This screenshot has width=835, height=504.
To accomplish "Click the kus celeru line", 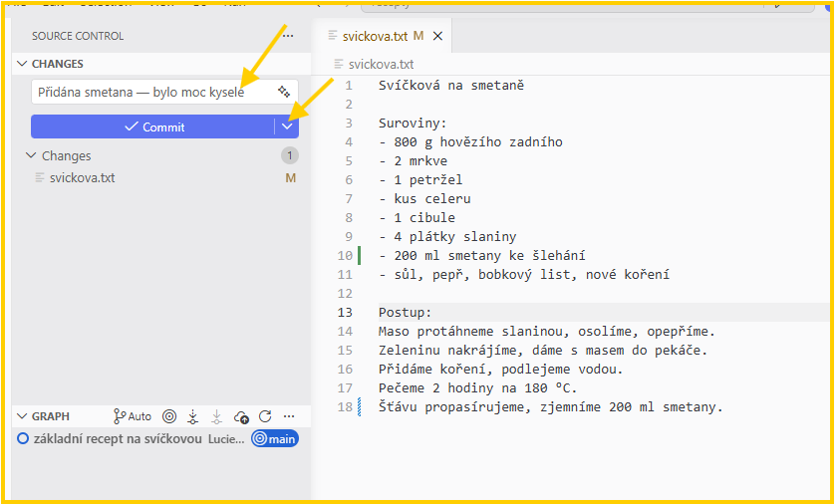I will (424, 199).
